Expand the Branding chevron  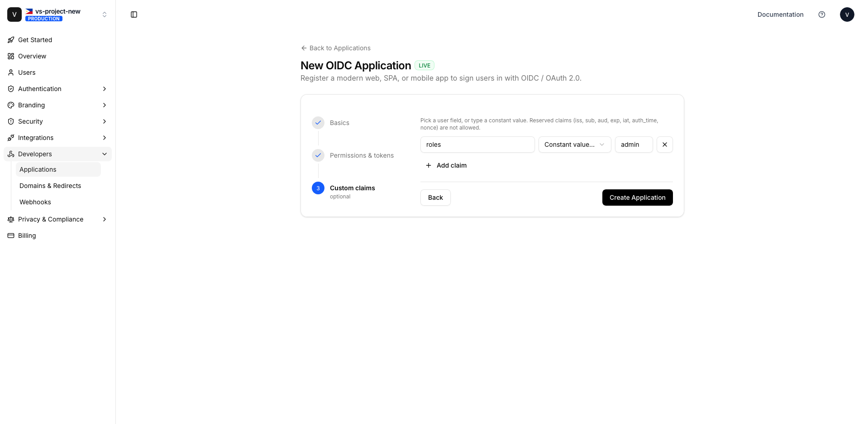click(105, 105)
